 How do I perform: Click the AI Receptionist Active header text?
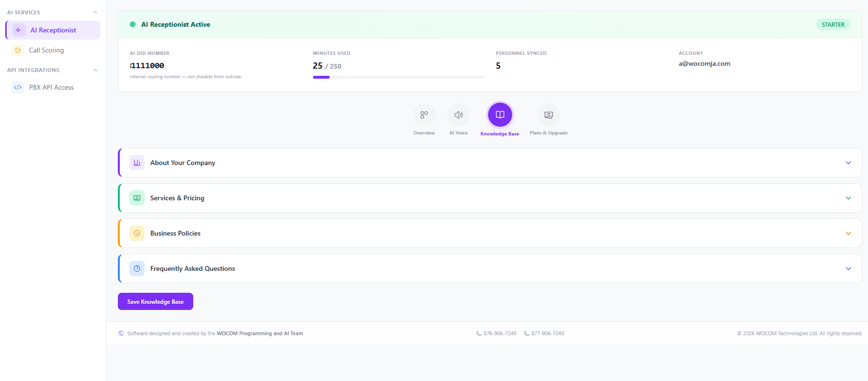176,24
